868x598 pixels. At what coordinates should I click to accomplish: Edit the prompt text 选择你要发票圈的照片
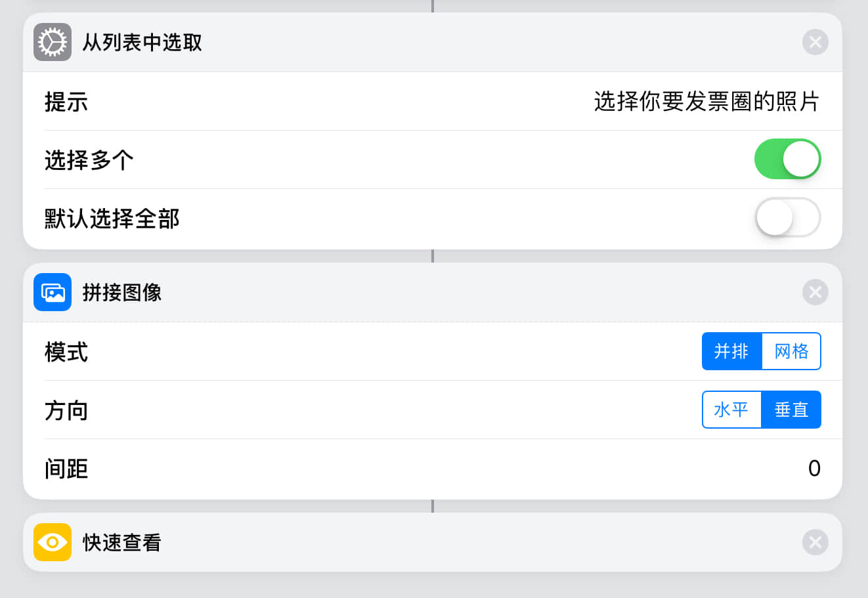[x=706, y=102]
